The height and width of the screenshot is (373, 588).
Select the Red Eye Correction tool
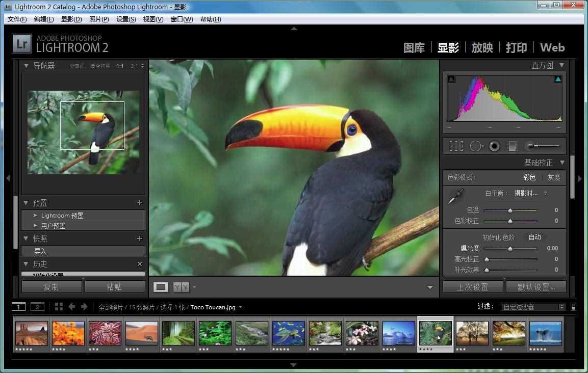point(494,146)
